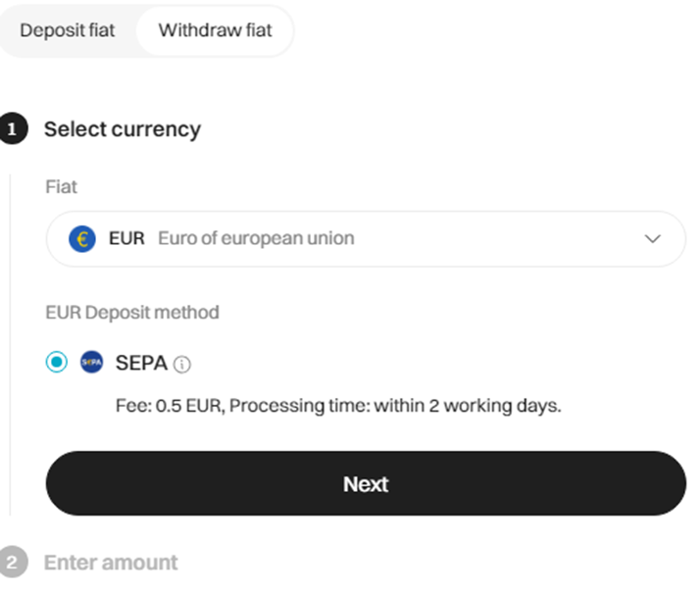700x590 pixels.
Task: Click the step 2 number badge
Action: (x=13, y=562)
